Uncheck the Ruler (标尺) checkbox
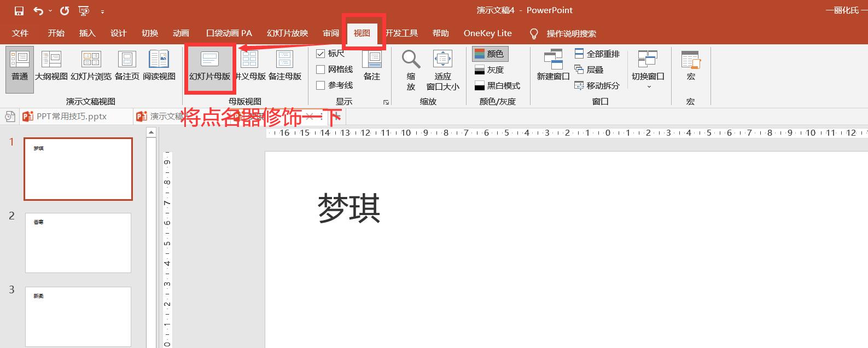 tap(321, 54)
